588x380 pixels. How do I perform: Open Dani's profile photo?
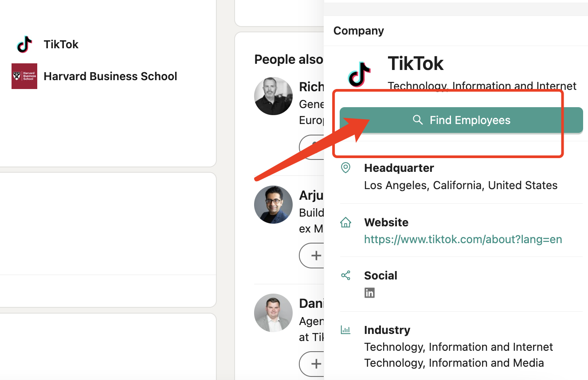coord(273,313)
